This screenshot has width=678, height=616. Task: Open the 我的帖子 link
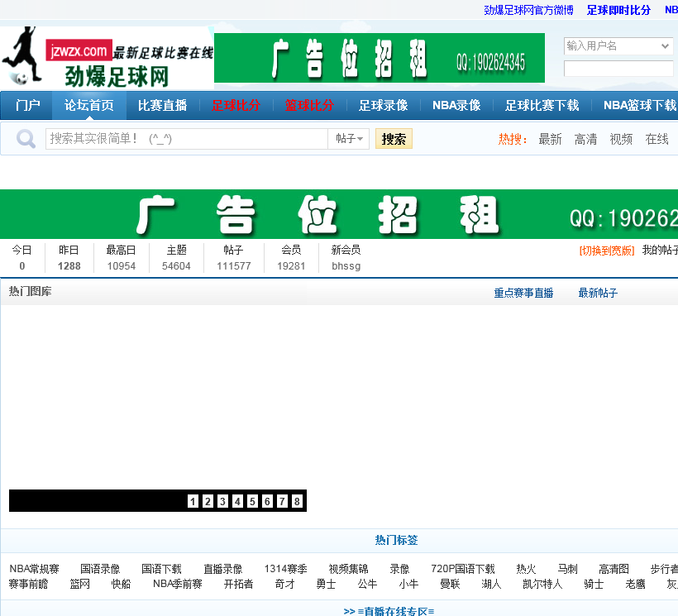[x=660, y=250]
